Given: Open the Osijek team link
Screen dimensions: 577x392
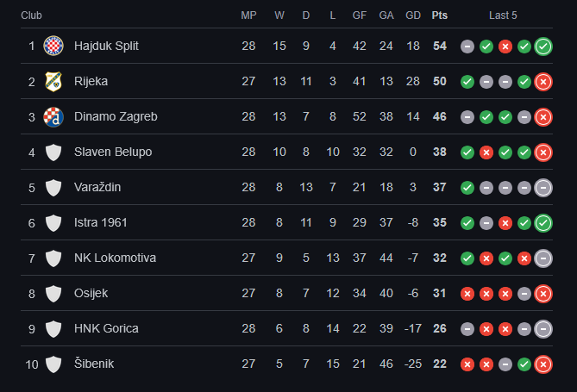Looking at the screenshot, I should (x=91, y=293).
